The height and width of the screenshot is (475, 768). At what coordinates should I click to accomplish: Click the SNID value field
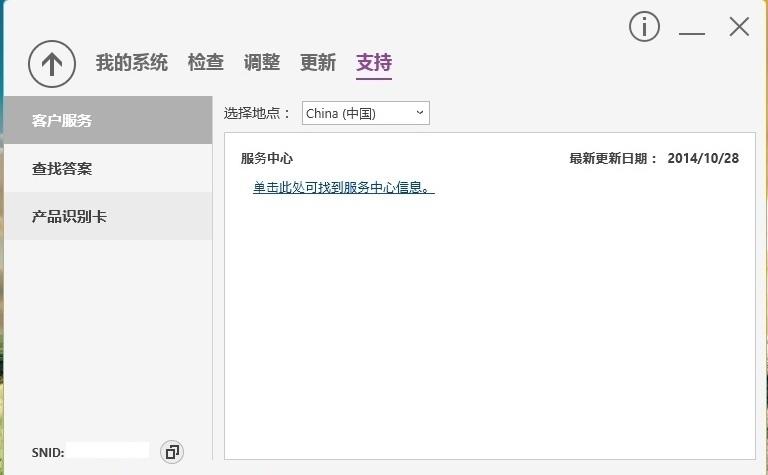pos(109,451)
